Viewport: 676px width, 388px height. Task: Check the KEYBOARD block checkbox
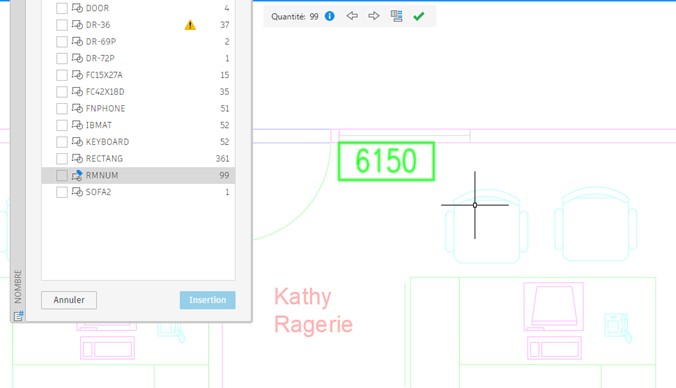[x=62, y=142]
